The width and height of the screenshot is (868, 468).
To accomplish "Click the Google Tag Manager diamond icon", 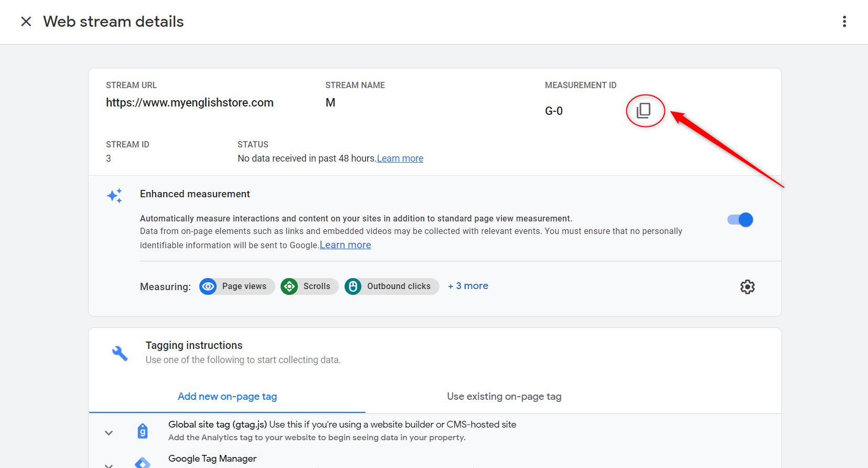I will click(x=143, y=463).
